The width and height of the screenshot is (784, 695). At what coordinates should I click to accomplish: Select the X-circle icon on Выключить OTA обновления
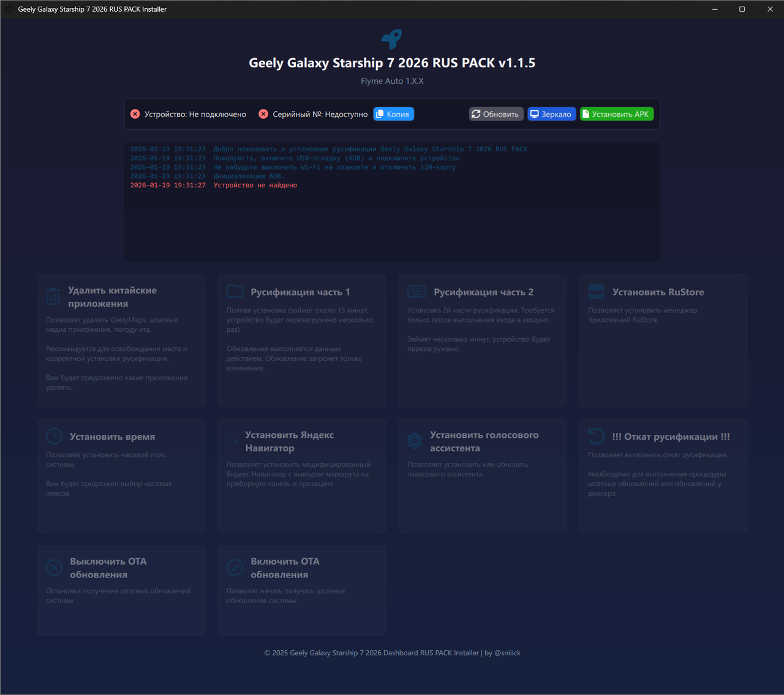[55, 568]
